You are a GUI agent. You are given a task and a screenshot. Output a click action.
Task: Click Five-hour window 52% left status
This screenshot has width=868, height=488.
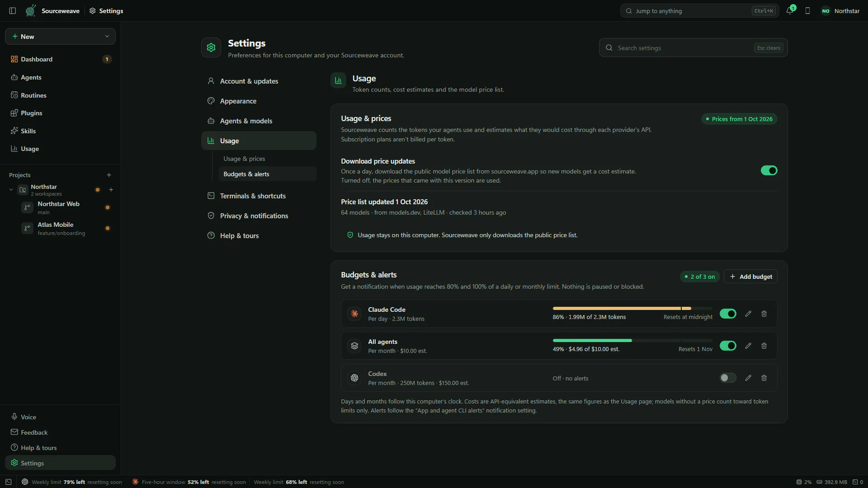(189, 482)
